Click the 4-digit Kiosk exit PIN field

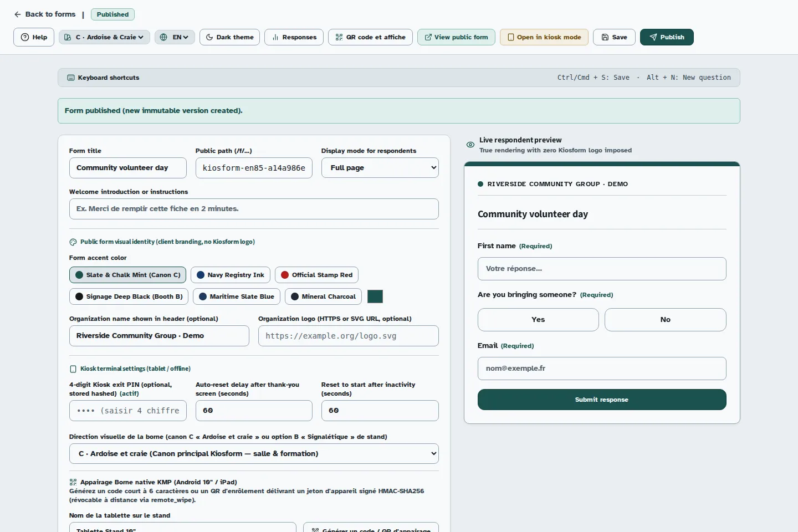[x=128, y=411]
